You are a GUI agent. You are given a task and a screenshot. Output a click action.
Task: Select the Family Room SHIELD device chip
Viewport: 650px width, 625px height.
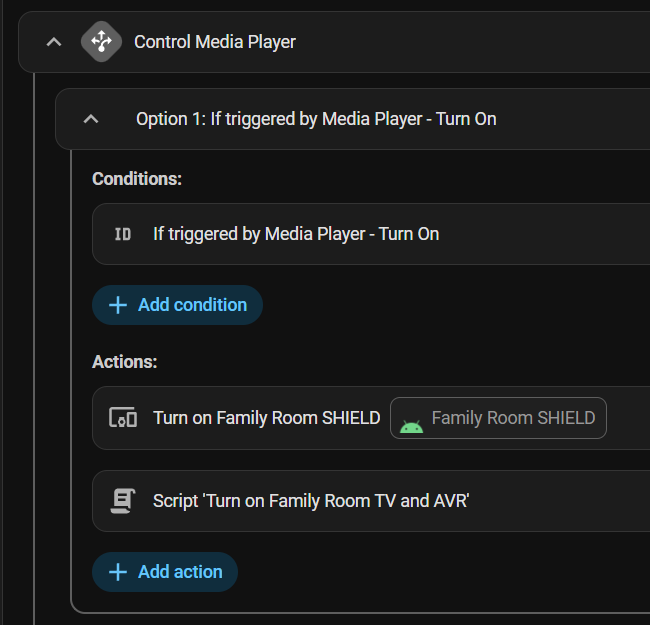pyautogui.click(x=498, y=418)
